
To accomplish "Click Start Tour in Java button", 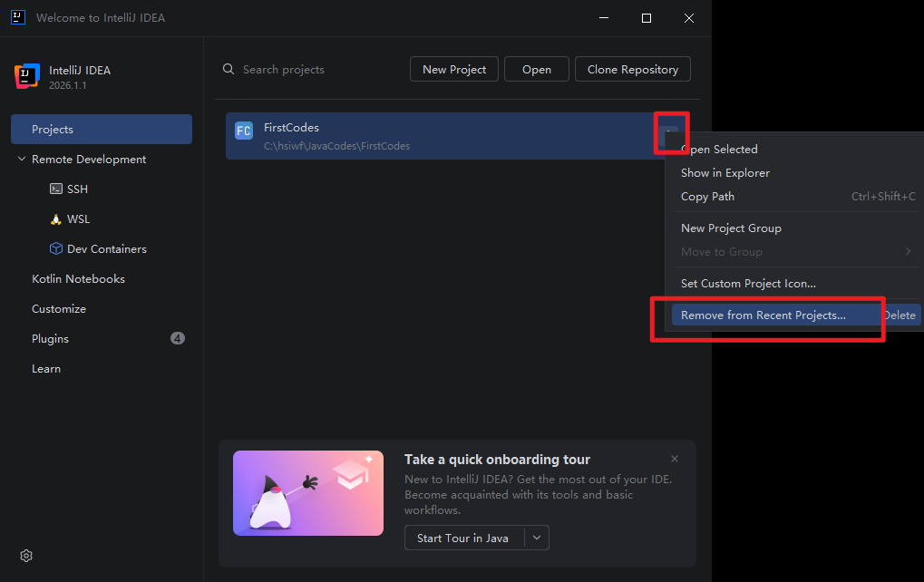I will click(x=463, y=538).
